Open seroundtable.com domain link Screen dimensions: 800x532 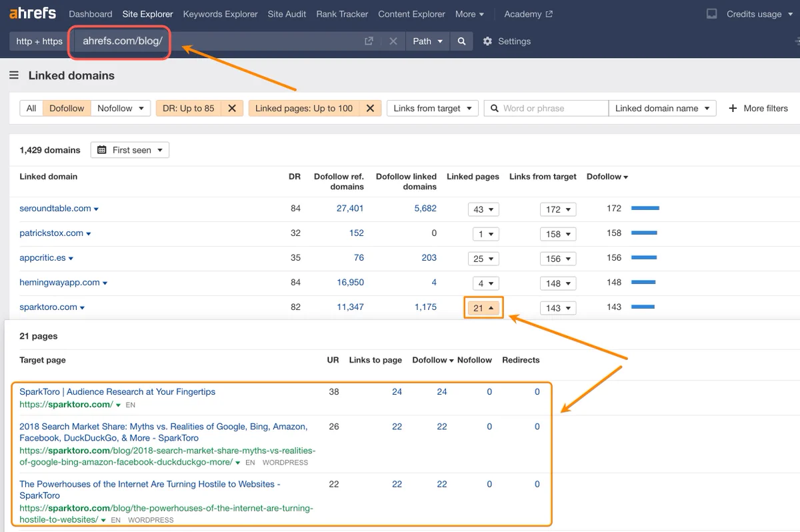[55, 209]
